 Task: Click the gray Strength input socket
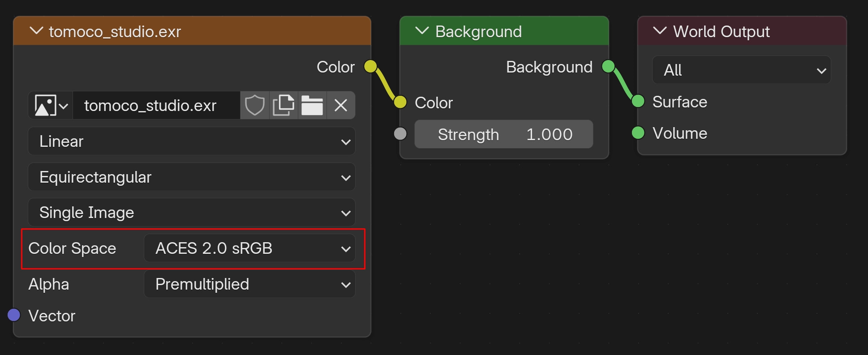pos(400,133)
